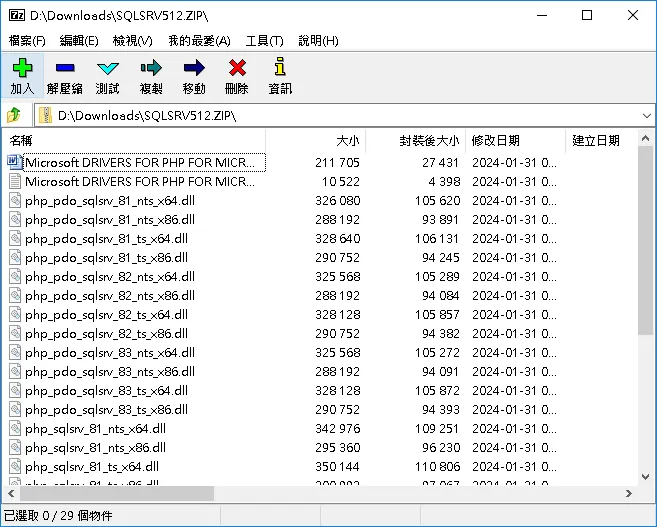Click the 7z application icon in title bar
657x527 pixels.
click(17, 16)
